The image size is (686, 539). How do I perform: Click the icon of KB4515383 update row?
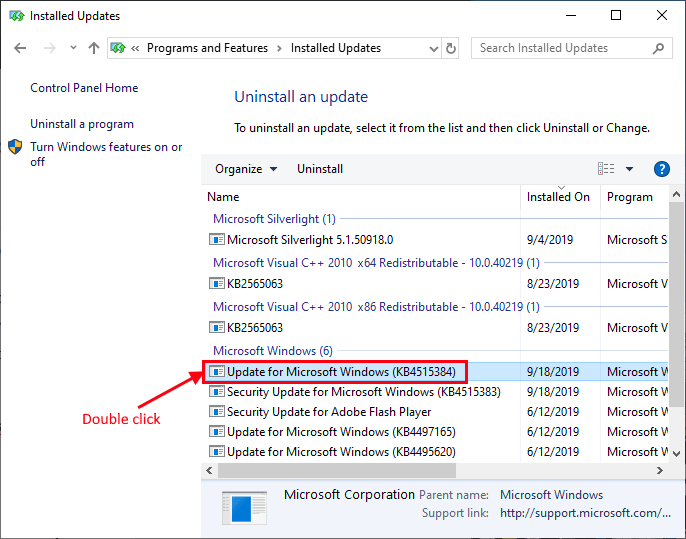click(x=217, y=392)
